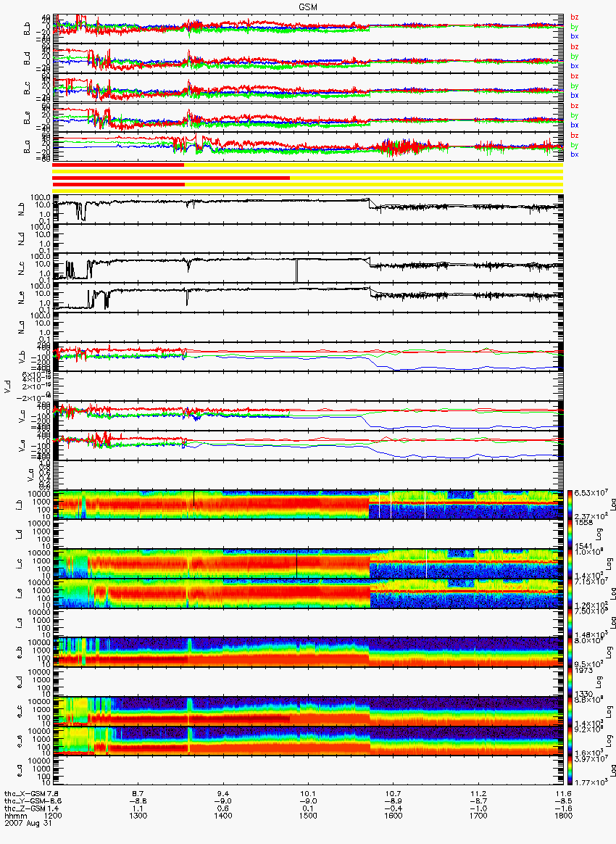Click the e_a electron spectrogram label

click(20, 770)
